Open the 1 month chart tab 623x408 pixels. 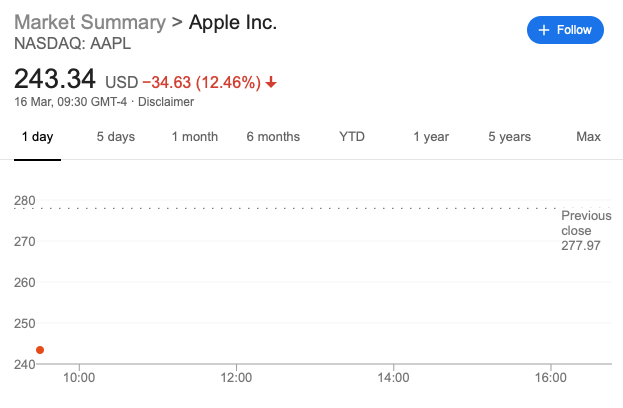click(194, 137)
